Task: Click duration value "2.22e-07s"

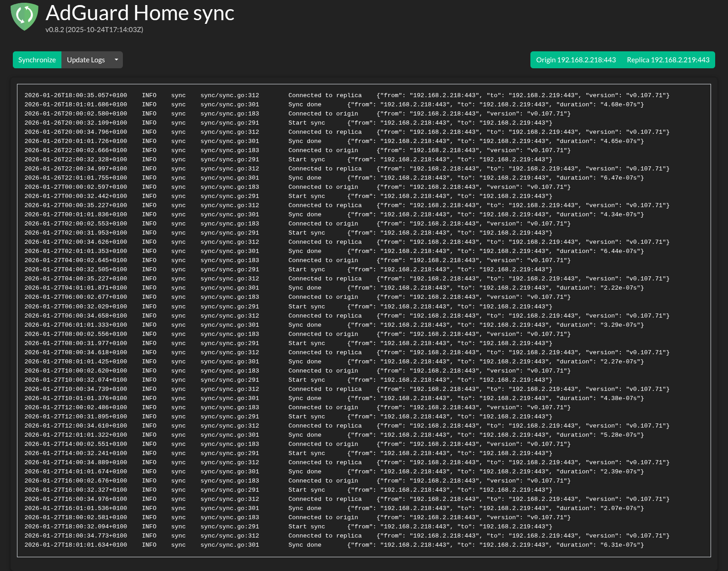Action: [620, 288]
